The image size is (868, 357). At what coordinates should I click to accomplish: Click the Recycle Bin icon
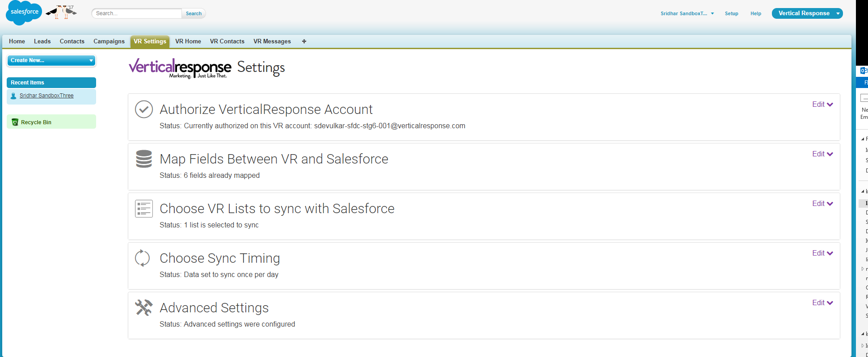(15, 122)
